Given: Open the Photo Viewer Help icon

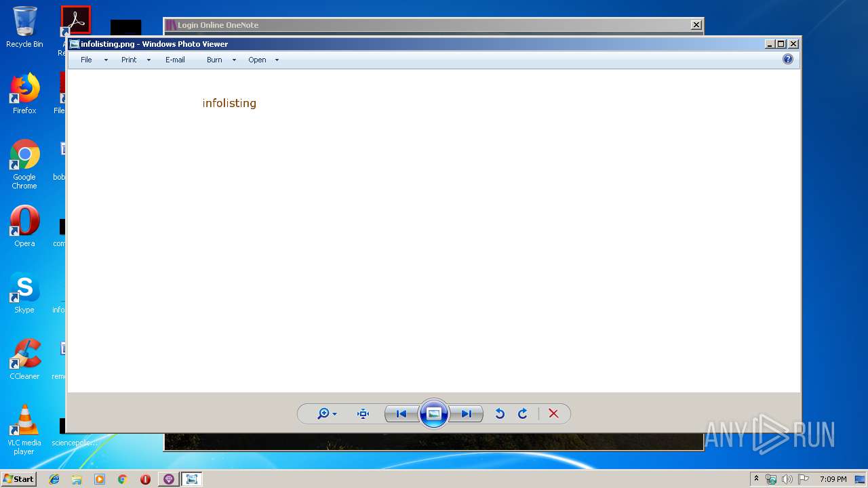Looking at the screenshot, I should point(788,59).
